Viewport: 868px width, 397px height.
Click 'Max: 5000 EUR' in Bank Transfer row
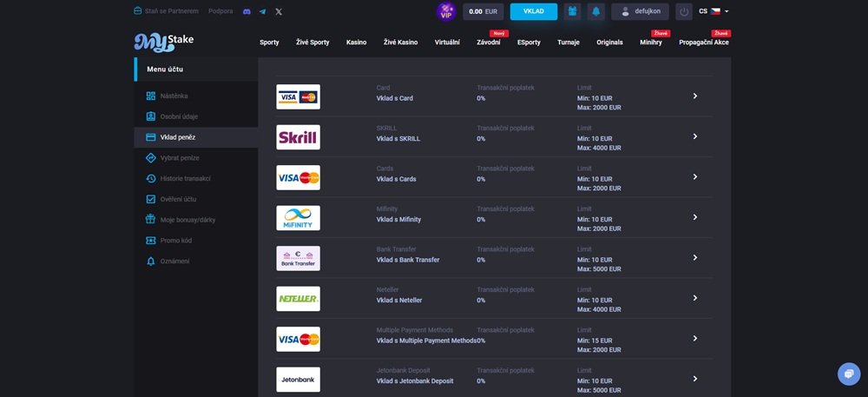pyautogui.click(x=599, y=269)
